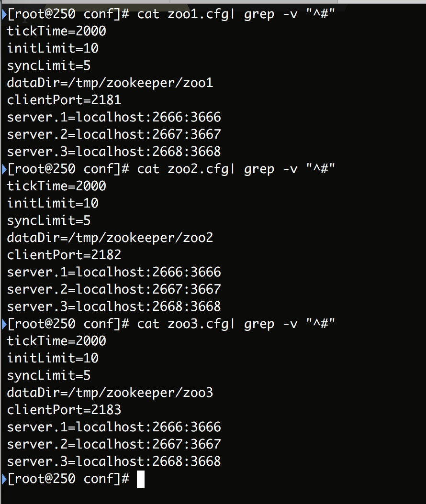Click the clientPort=2183 line
426x504 pixels.
click(64, 410)
